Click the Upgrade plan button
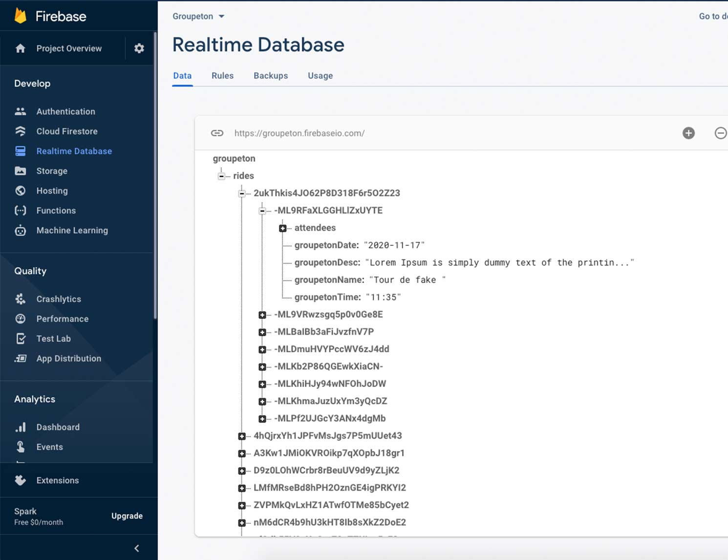This screenshot has width=728, height=560. coord(127,516)
